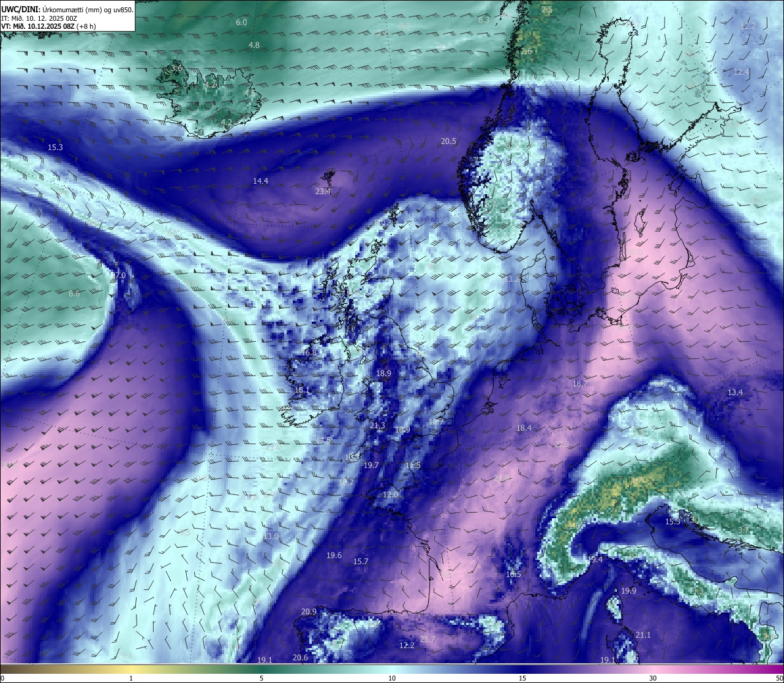Image resolution: width=784 pixels, height=683 pixels.
Task: Click the map value 6.6
Action: 74,294
